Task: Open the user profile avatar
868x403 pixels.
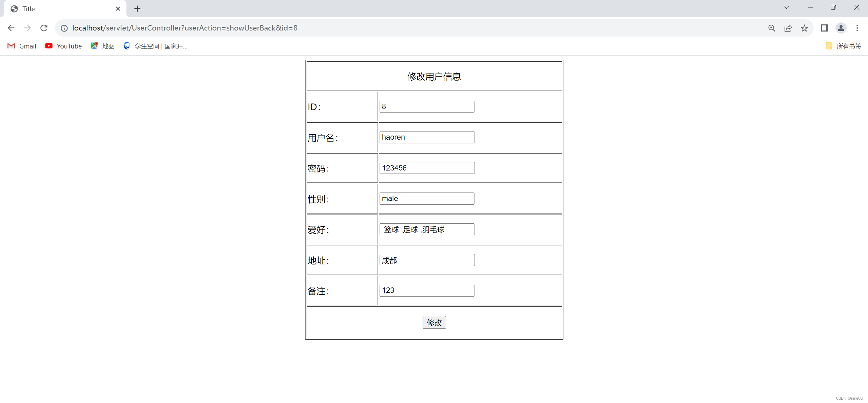Action: pos(841,28)
